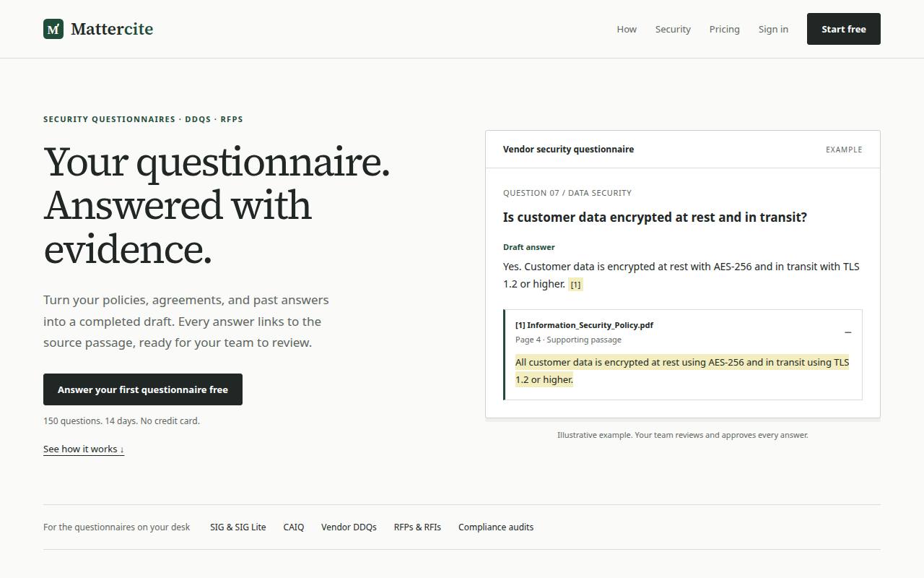
Task: Click the Mattercite logo icon
Action: point(53,29)
